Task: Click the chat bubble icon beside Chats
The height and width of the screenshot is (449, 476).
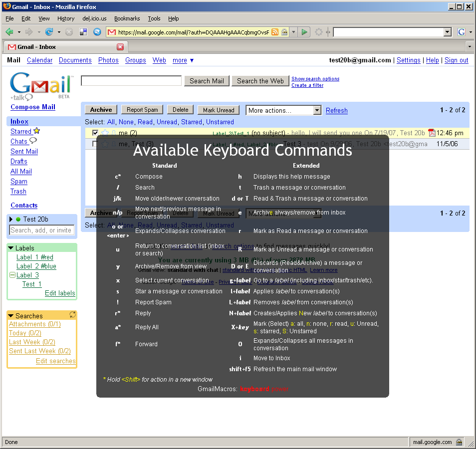Action: (33, 141)
